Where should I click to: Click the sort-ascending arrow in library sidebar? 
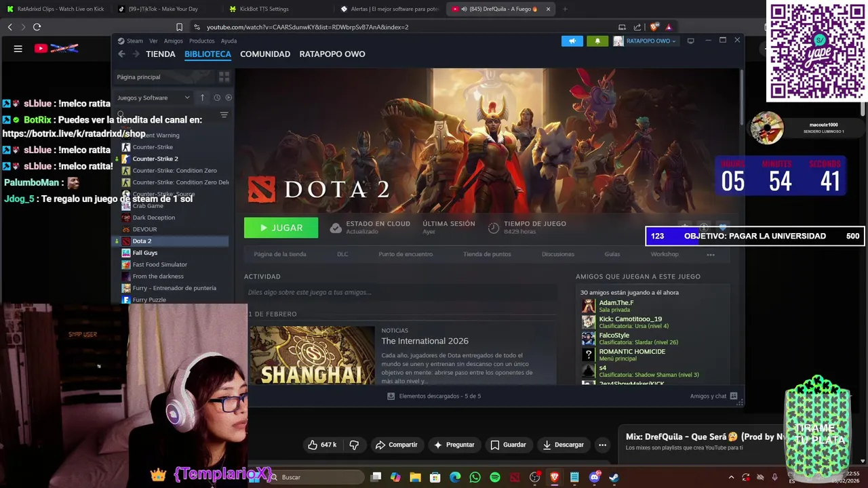point(202,98)
